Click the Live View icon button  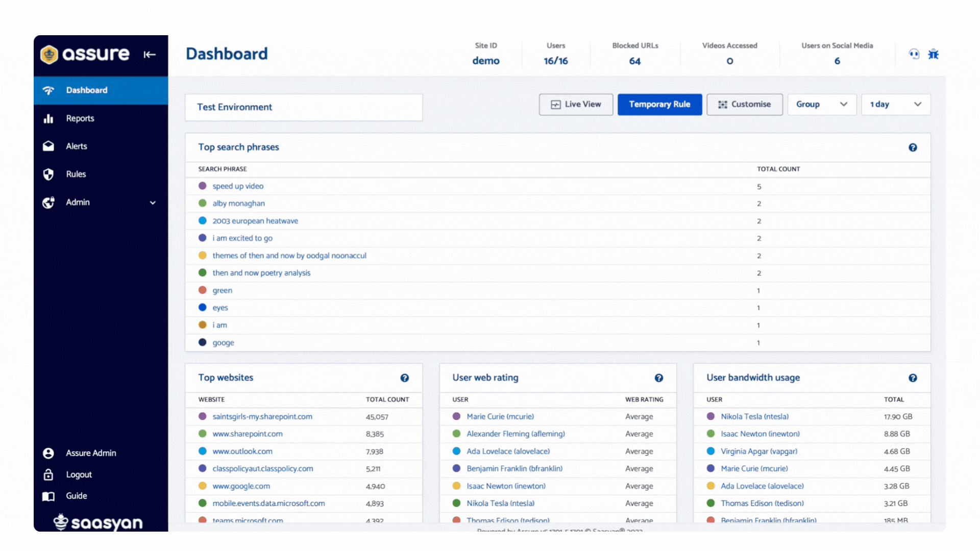tap(575, 104)
